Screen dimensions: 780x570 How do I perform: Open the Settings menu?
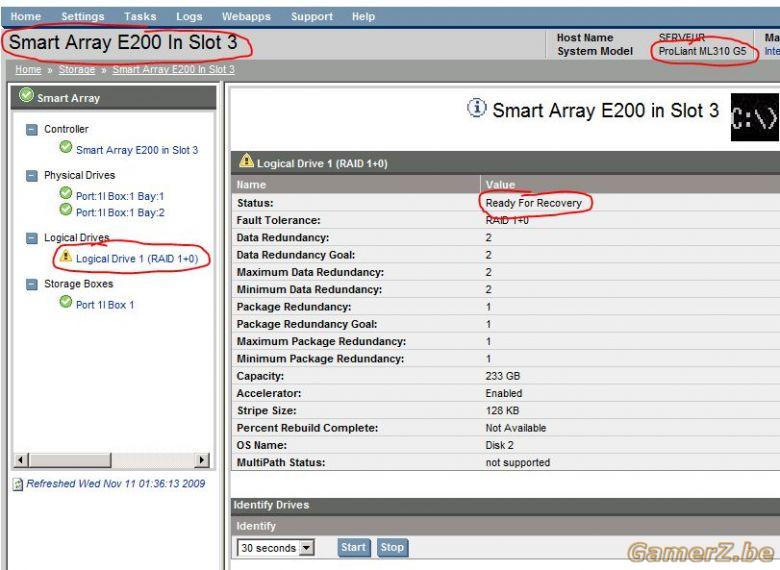tap(83, 16)
